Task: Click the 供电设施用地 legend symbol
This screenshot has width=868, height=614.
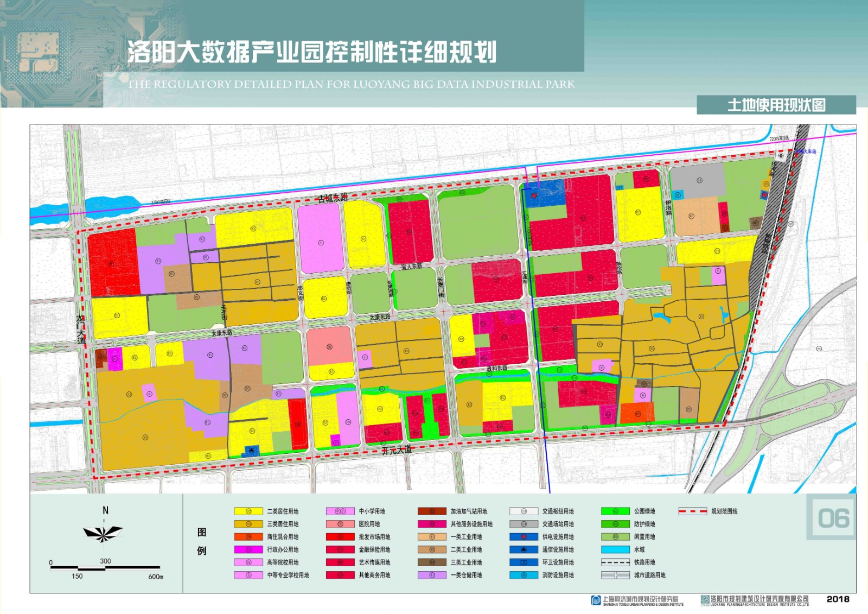Action: (524, 537)
